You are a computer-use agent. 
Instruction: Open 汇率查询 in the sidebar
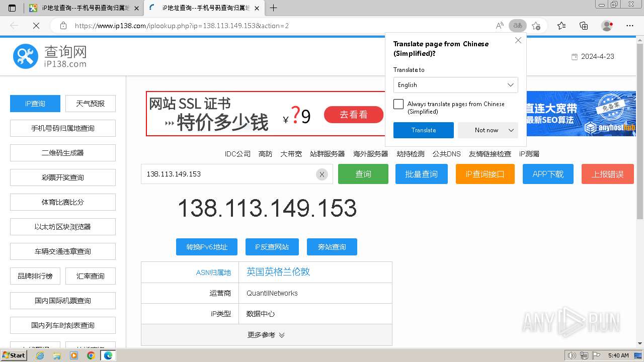pyautogui.click(x=91, y=276)
